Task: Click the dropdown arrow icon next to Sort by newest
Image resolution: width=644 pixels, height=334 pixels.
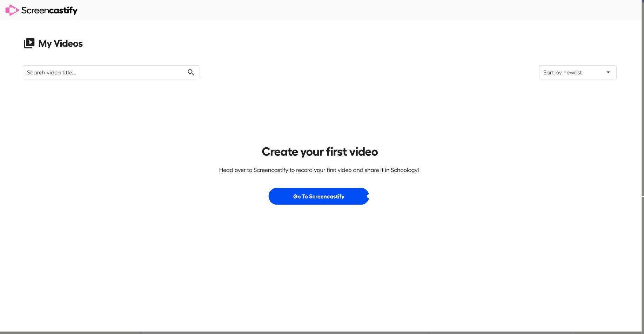Action: coord(608,72)
